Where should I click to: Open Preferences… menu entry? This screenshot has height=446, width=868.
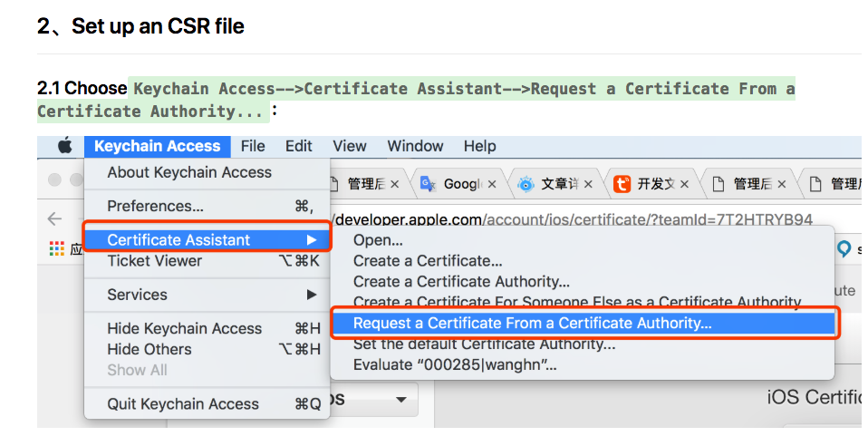tap(207, 206)
